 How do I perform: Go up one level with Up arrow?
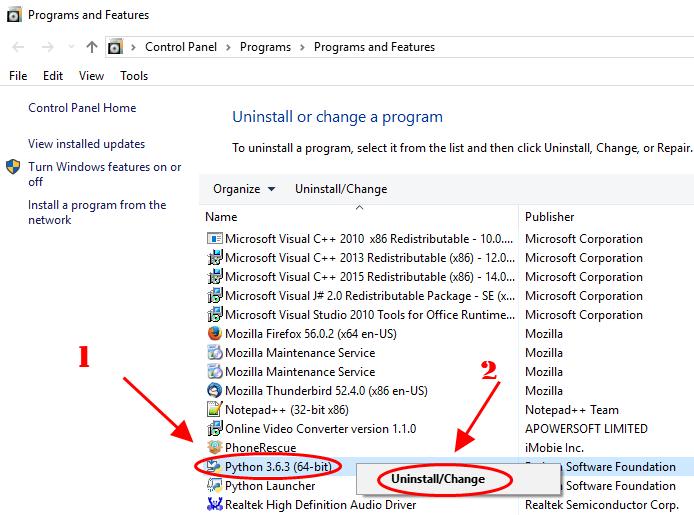click(92, 47)
